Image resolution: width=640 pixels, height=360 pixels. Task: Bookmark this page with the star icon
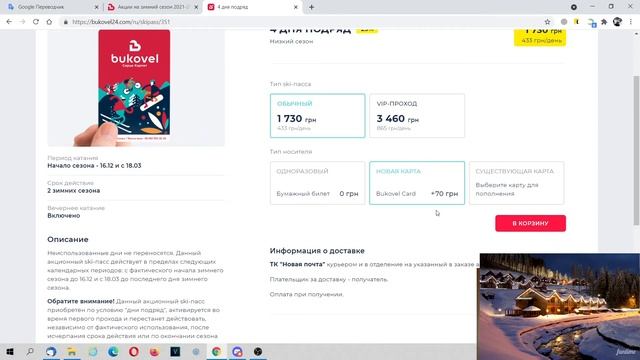pyautogui.click(x=547, y=22)
